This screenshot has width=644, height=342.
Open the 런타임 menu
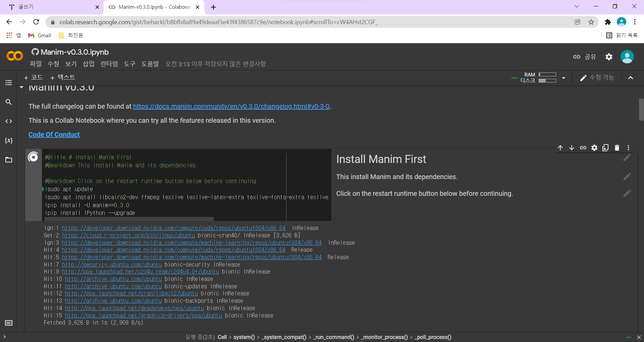[109, 64]
